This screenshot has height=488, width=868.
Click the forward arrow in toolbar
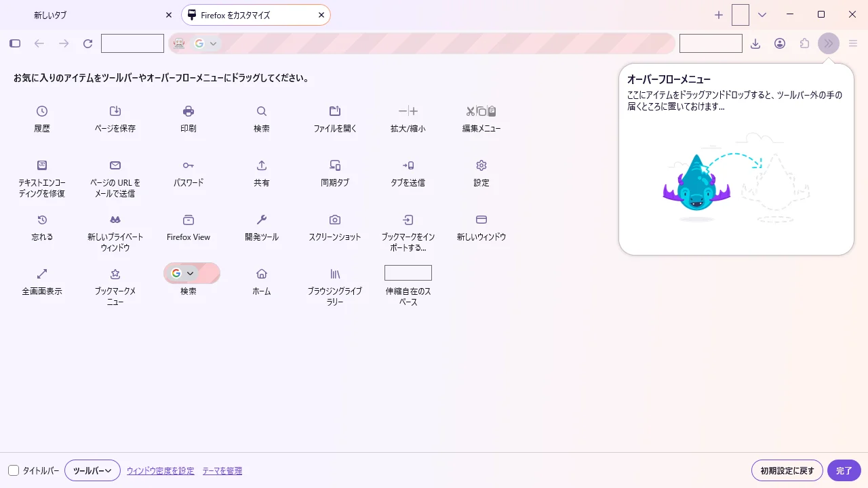[x=64, y=43]
